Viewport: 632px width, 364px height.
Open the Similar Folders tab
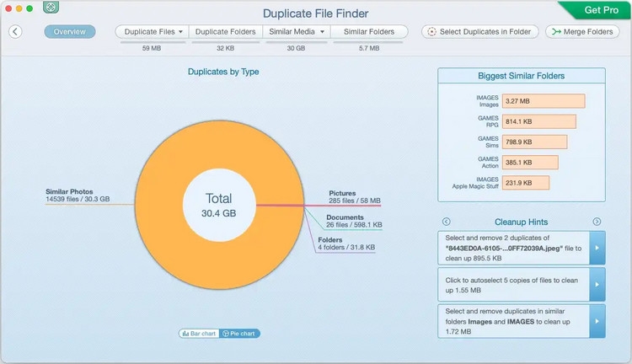click(x=369, y=31)
